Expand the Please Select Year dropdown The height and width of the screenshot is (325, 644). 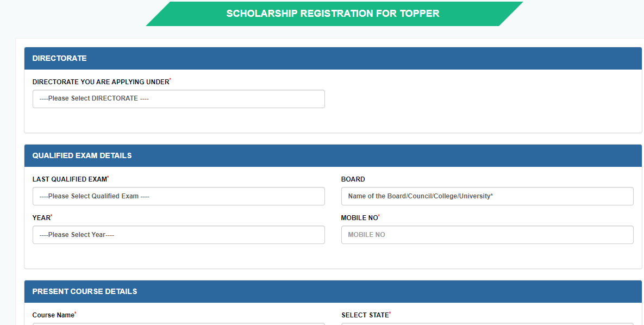coord(179,235)
